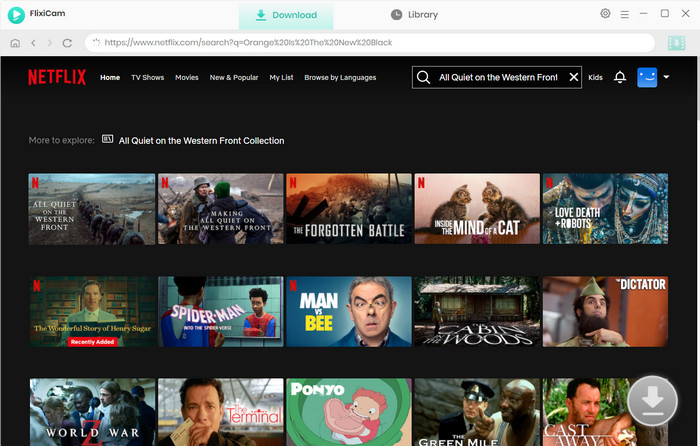Click the Netflix search text field

point(498,77)
